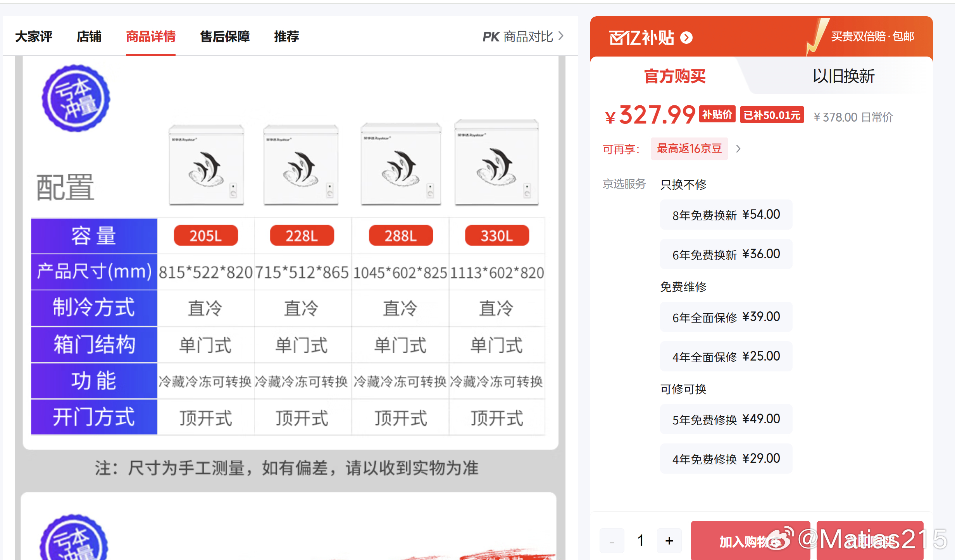Image resolution: width=955 pixels, height=560 pixels.
Task: Decrease quantity with the minus stepper
Action: [612, 540]
